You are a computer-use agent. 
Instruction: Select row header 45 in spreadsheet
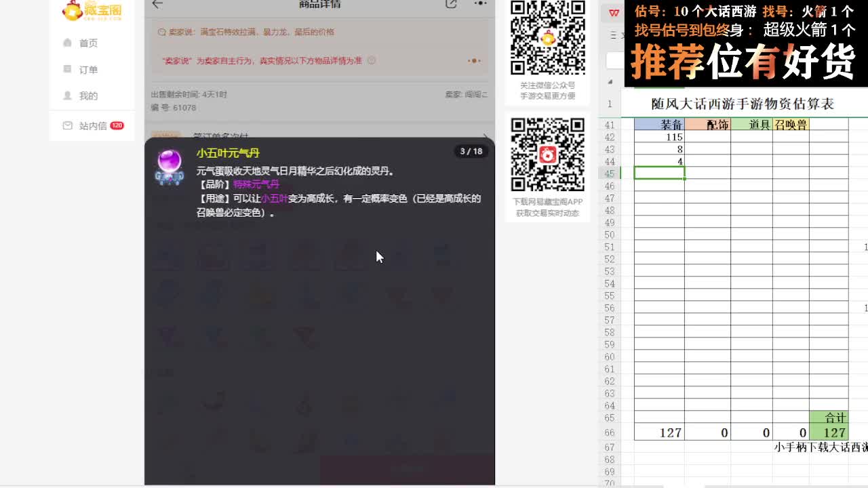(609, 174)
